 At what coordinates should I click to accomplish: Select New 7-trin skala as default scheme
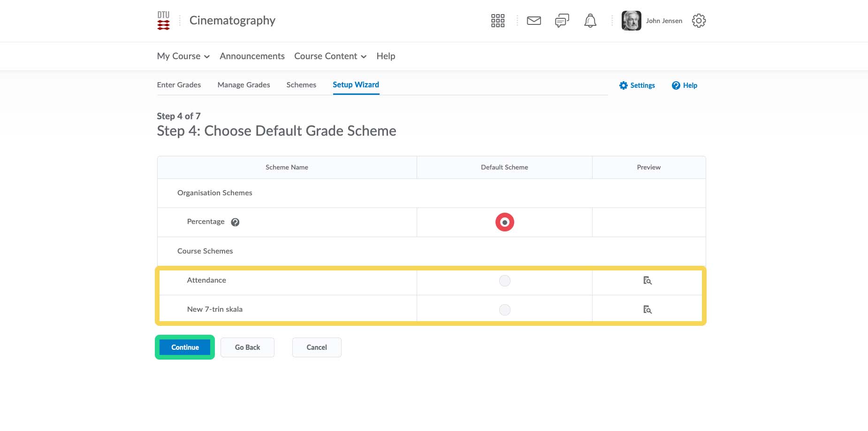(x=504, y=310)
